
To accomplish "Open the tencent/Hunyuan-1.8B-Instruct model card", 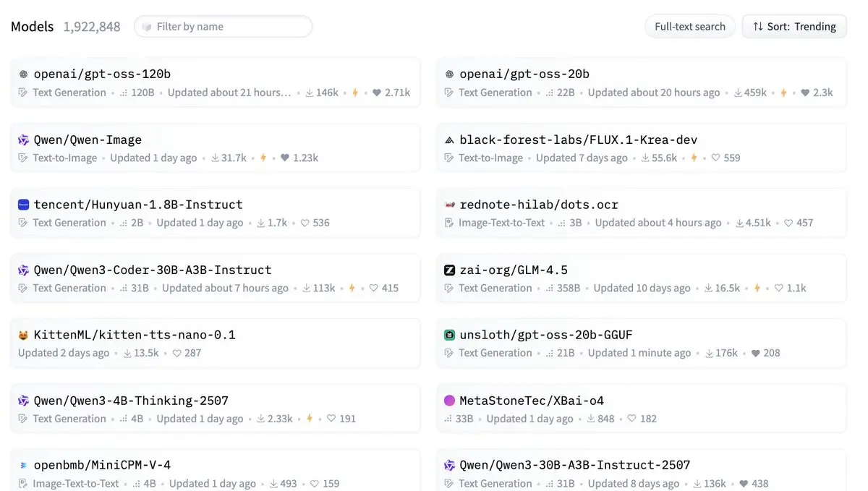I will (215, 213).
